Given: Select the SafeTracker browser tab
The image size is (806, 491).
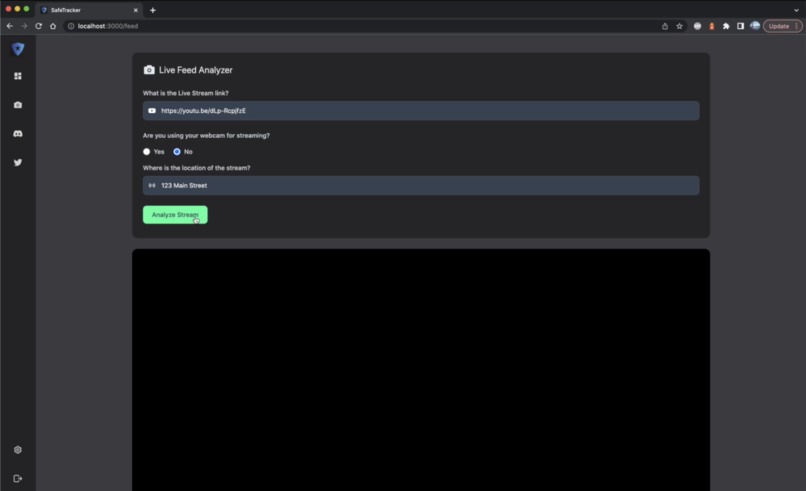Looking at the screenshot, I should (88, 10).
